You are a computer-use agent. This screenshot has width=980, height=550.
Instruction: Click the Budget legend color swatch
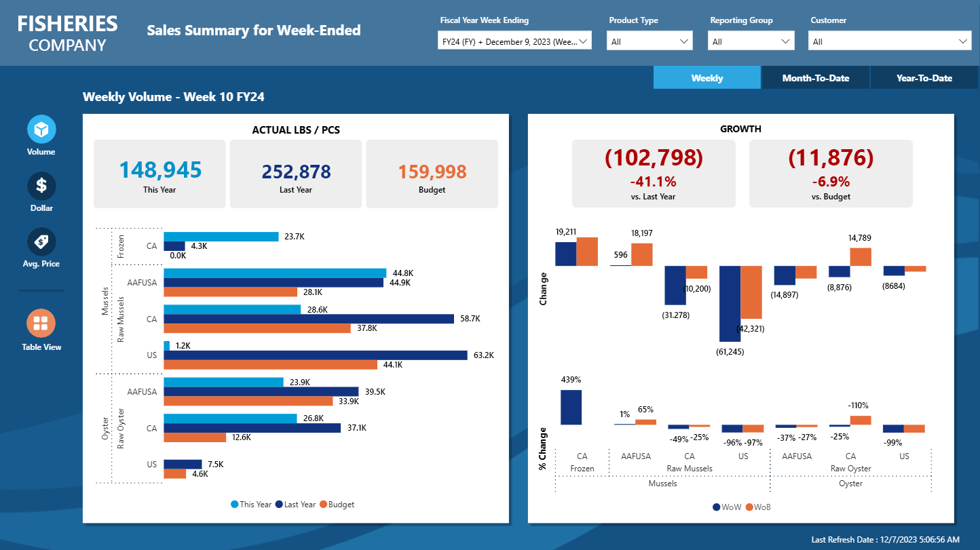(324, 505)
